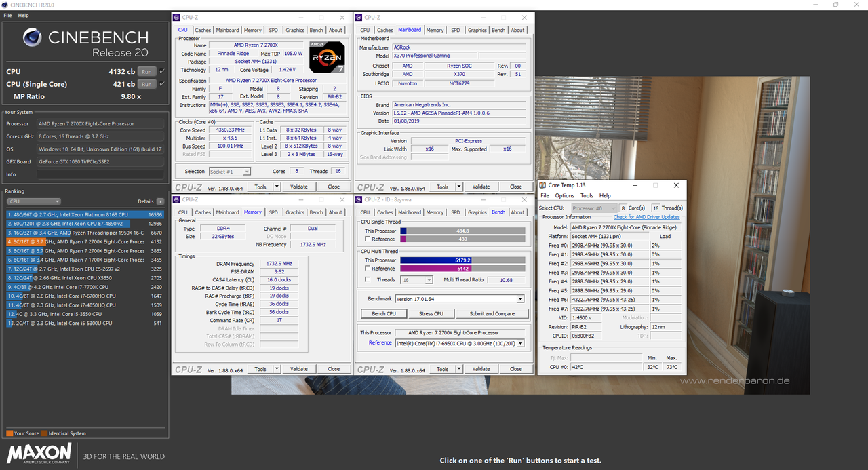Open Tools dropdown arrow in CPU-Z Mainboard window

click(x=458, y=187)
